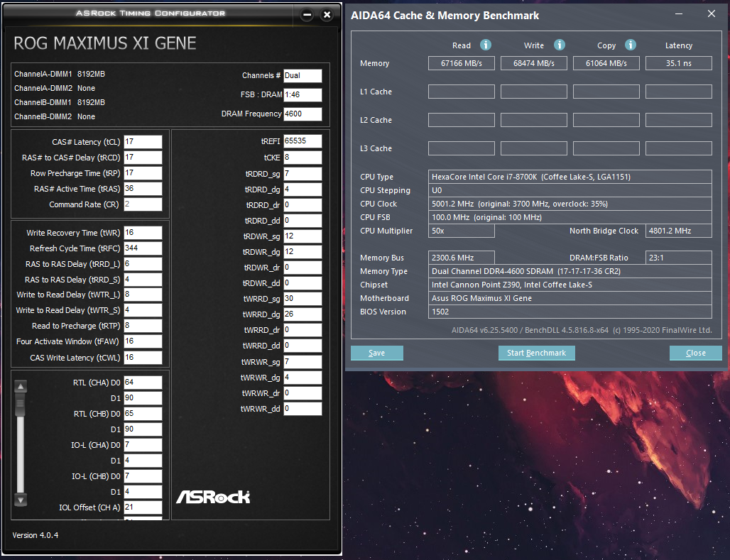Select the RAS# Active Time (tRAS) field
The image size is (730, 560).
click(x=143, y=189)
